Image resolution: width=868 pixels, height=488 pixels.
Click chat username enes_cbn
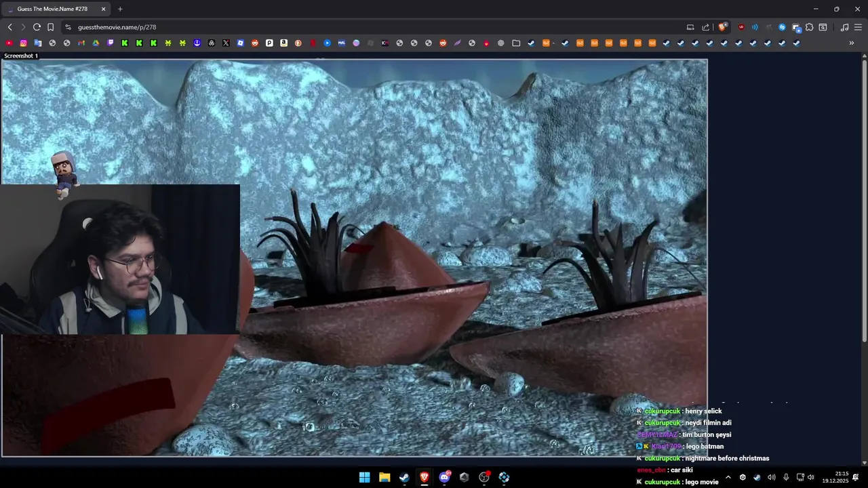(651, 470)
